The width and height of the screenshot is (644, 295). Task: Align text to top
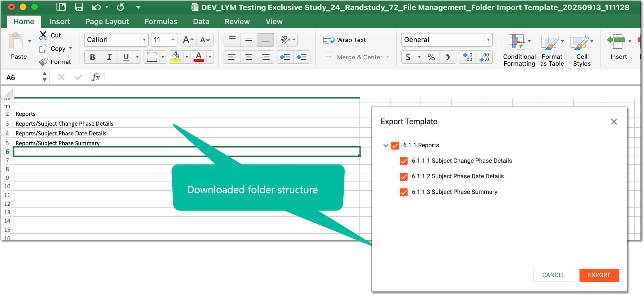pyautogui.click(x=232, y=40)
